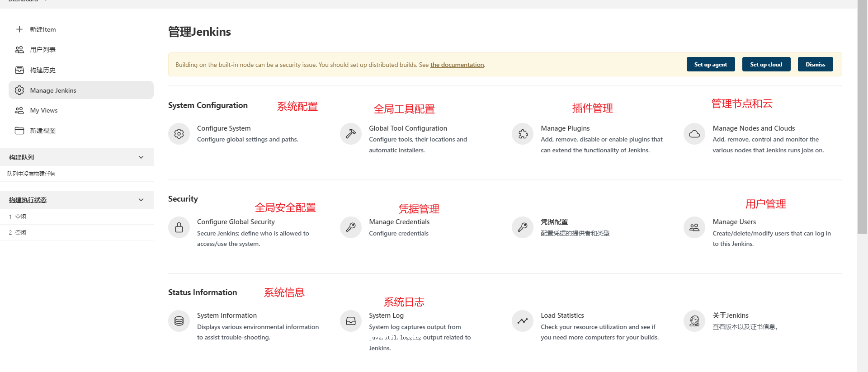Click the Set up agent button
Screen dimensions: 868x372
[711, 64]
